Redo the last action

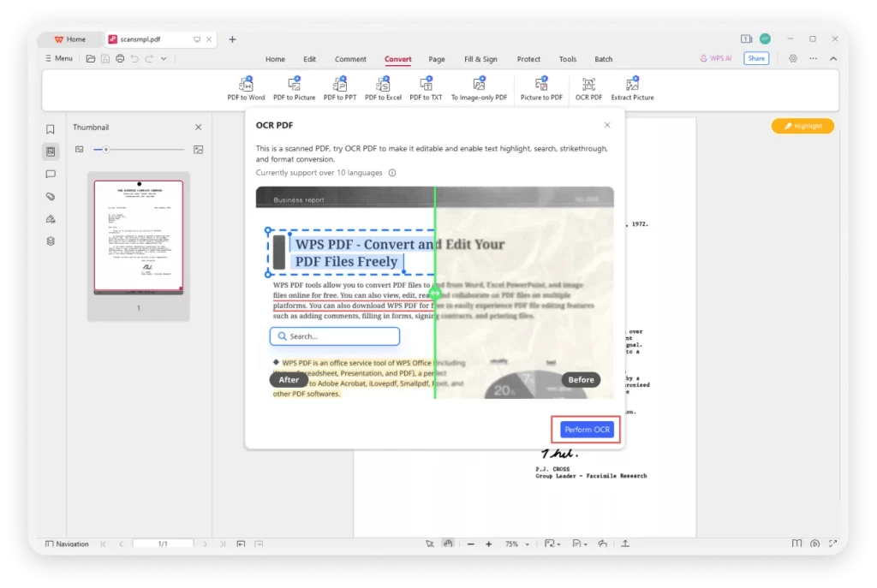[149, 59]
